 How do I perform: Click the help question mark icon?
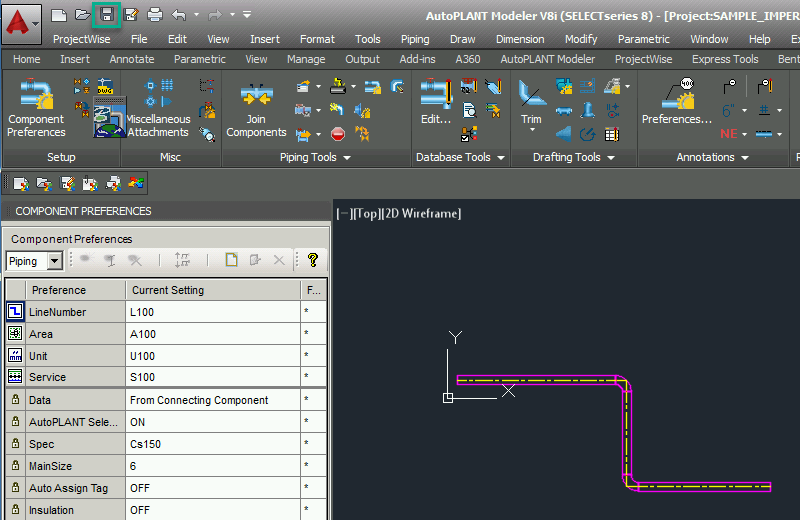(x=313, y=260)
